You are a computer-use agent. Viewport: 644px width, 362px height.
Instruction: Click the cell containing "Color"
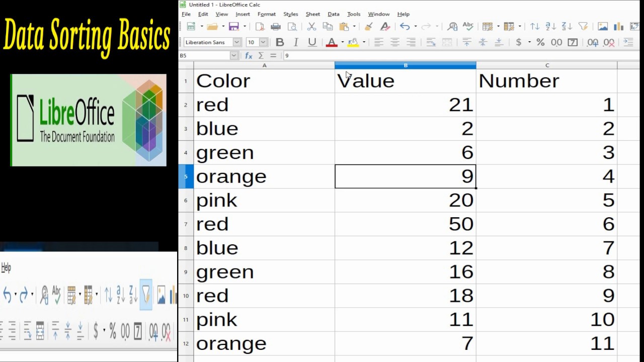tap(264, 81)
